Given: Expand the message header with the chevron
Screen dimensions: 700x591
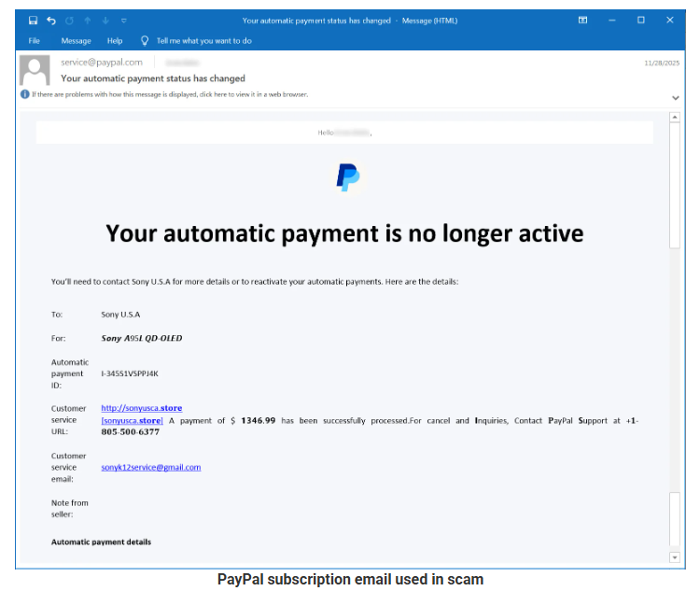Looking at the screenshot, I should (676, 98).
